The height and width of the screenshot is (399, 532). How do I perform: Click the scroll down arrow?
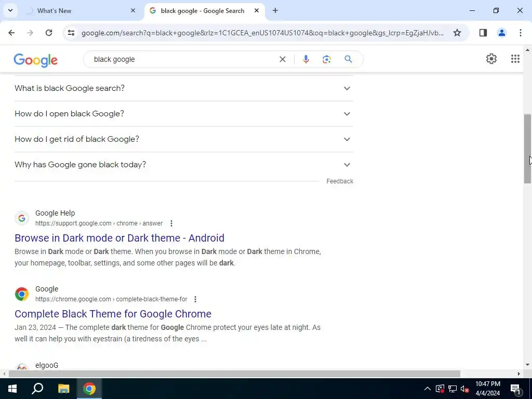[527, 365]
